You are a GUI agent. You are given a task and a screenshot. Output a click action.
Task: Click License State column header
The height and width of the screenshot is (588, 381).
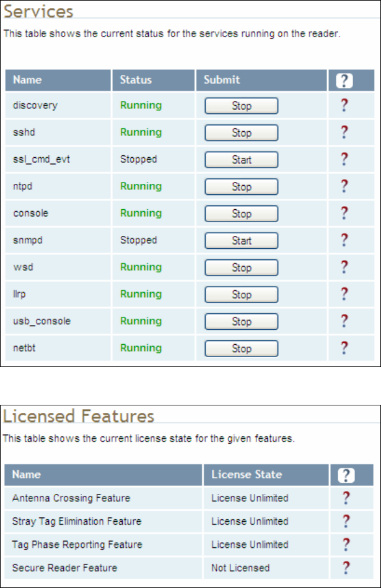pyautogui.click(x=247, y=475)
